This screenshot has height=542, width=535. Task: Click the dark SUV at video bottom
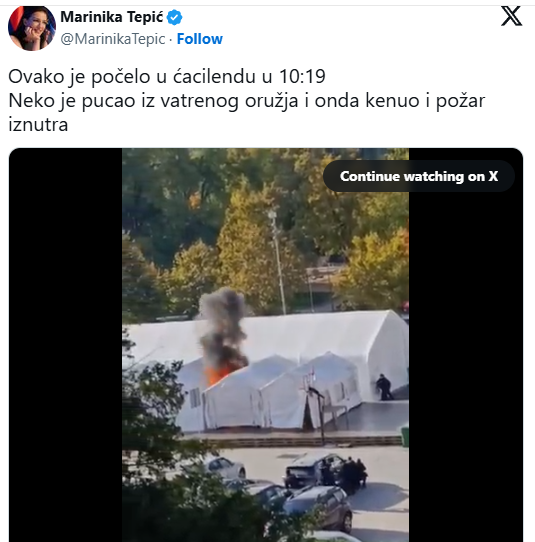pos(317,507)
